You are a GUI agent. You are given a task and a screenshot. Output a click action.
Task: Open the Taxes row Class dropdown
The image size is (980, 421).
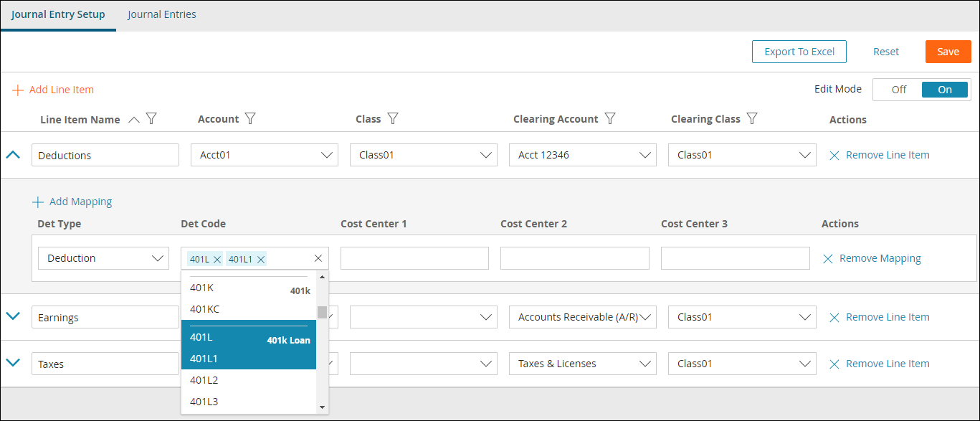(424, 364)
